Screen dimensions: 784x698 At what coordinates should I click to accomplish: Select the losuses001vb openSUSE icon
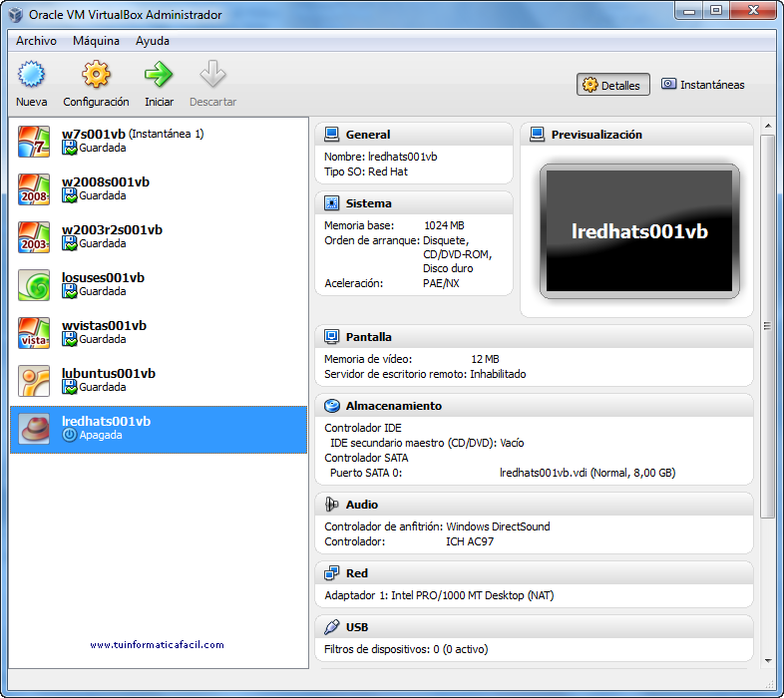pos(34,285)
